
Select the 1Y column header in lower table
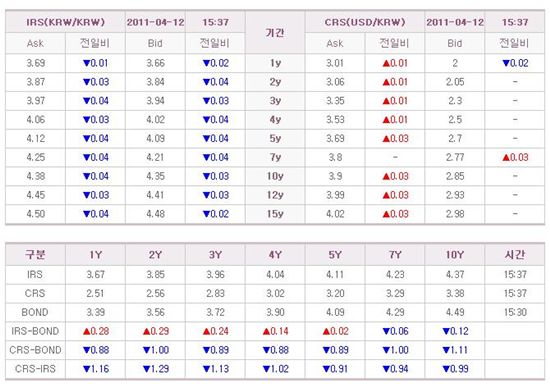click(95, 255)
